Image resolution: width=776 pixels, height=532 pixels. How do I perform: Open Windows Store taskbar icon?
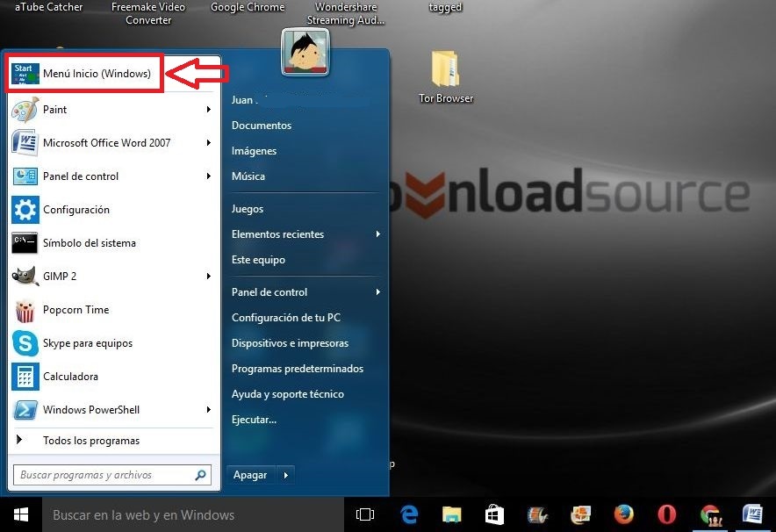click(494, 514)
